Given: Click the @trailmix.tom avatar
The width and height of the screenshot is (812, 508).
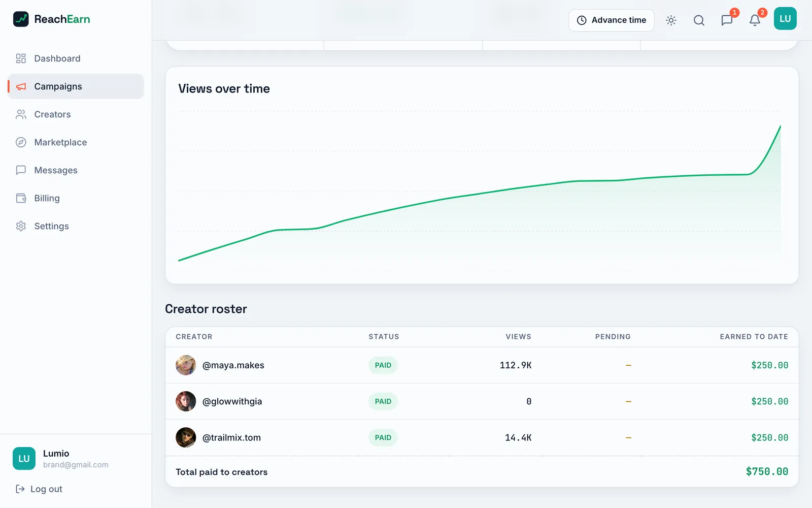Looking at the screenshot, I should [x=186, y=437].
